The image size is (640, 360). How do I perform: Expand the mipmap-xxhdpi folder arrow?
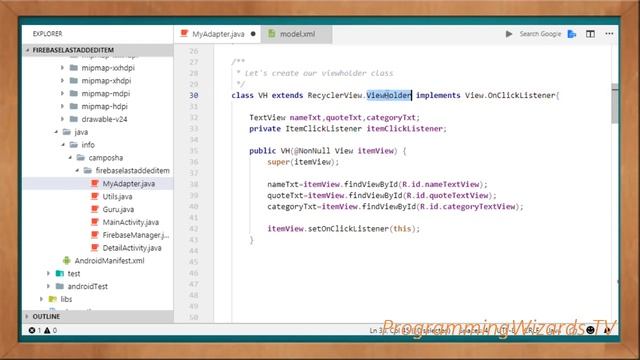[x=62, y=68]
